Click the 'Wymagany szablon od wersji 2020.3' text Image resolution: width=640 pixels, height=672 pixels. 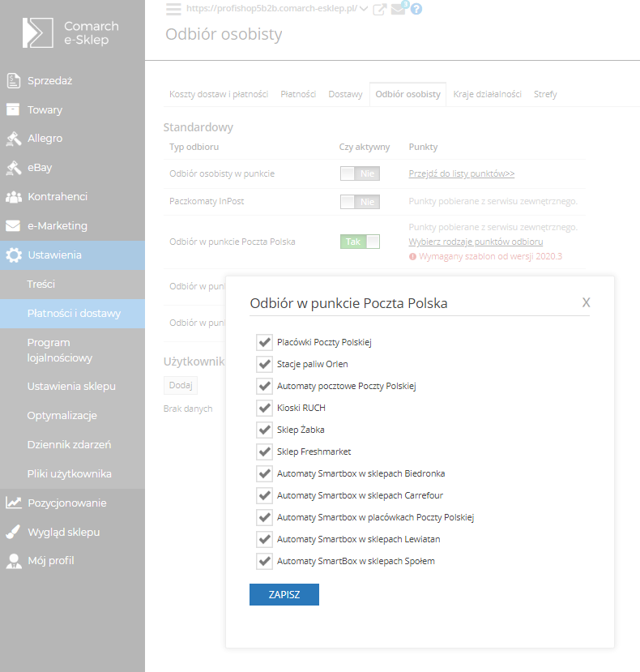pos(490,257)
